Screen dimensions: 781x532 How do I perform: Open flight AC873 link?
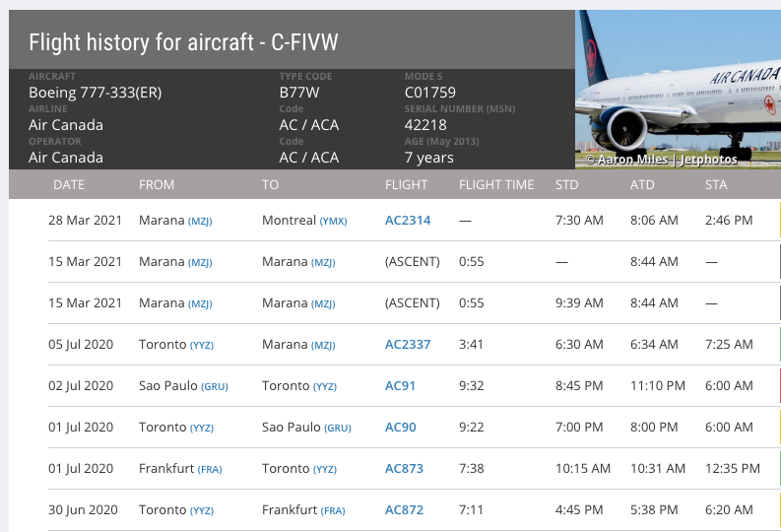tap(404, 469)
